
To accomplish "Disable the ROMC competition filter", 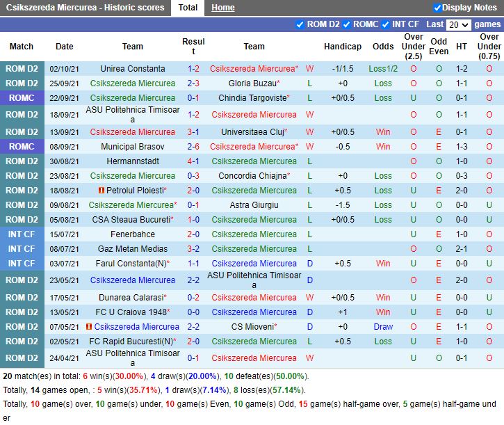I will tap(346, 24).
